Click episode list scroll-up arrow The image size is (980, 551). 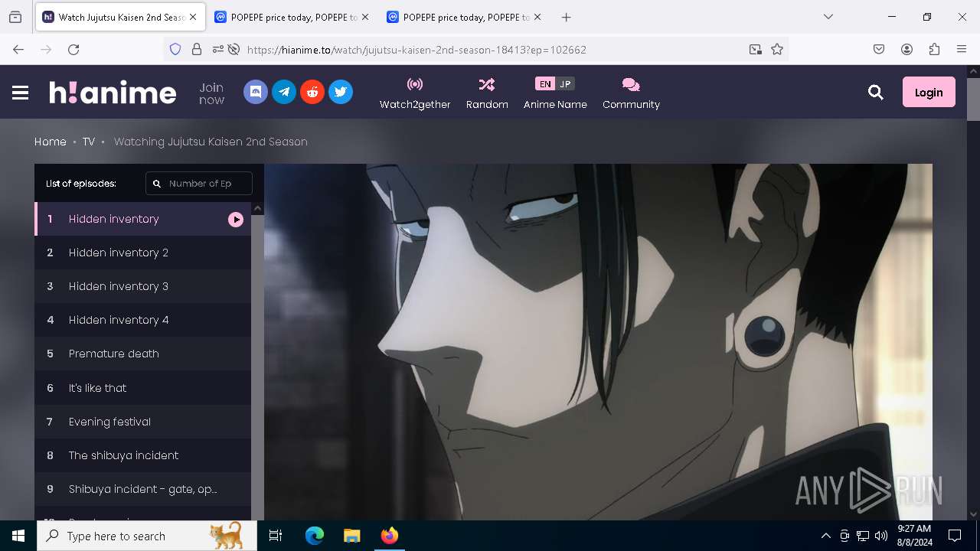click(x=257, y=208)
